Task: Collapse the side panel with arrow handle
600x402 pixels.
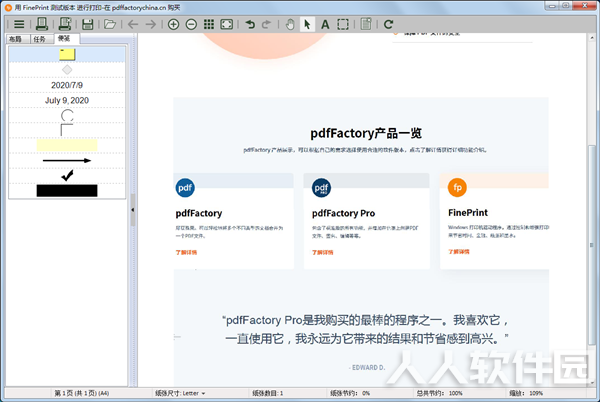Action: pyautogui.click(x=133, y=210)
